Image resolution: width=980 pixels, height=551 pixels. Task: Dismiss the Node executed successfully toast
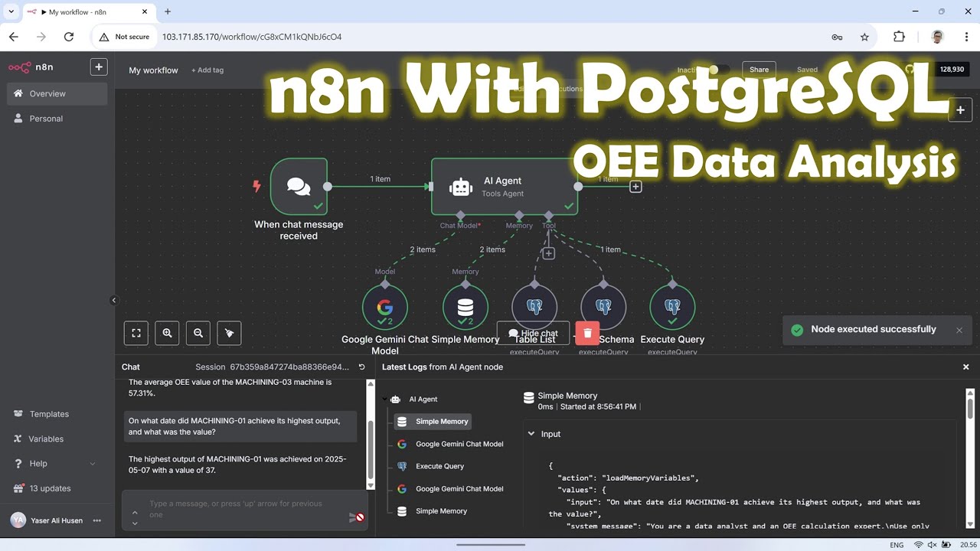click(959, 330)
